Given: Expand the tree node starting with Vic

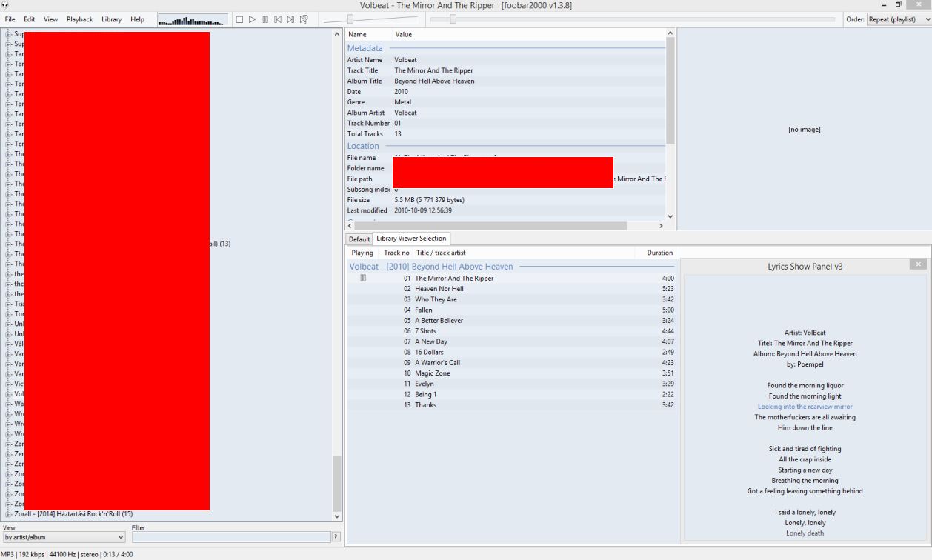Looking at the screenshot, I should pyautogui.click(x=9, y=384).
